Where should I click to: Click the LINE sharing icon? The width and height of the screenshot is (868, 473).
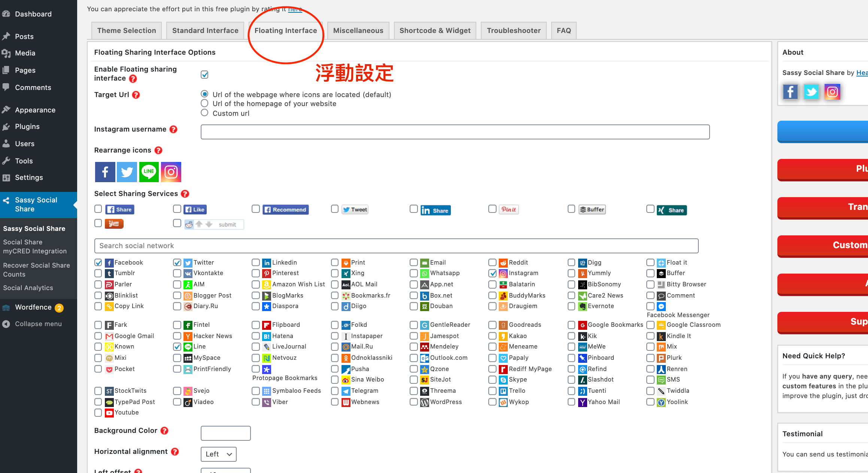pyautogui.click(x=149, y=172)
